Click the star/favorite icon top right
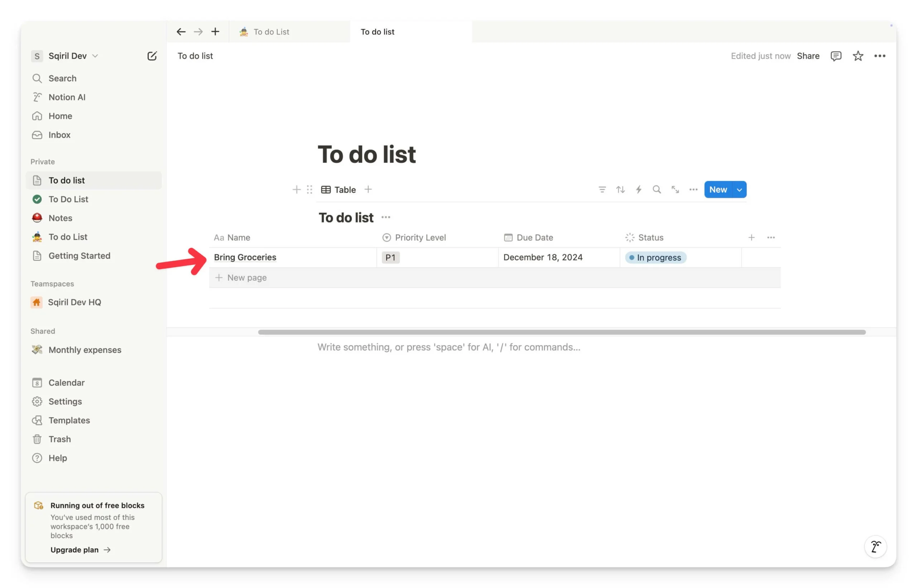 coord(858,55)
